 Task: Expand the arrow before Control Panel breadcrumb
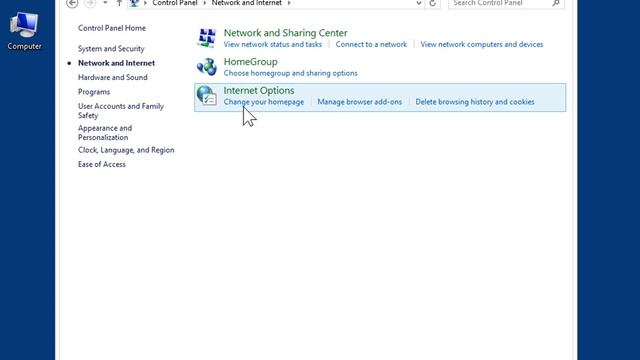tap(145, 3)
